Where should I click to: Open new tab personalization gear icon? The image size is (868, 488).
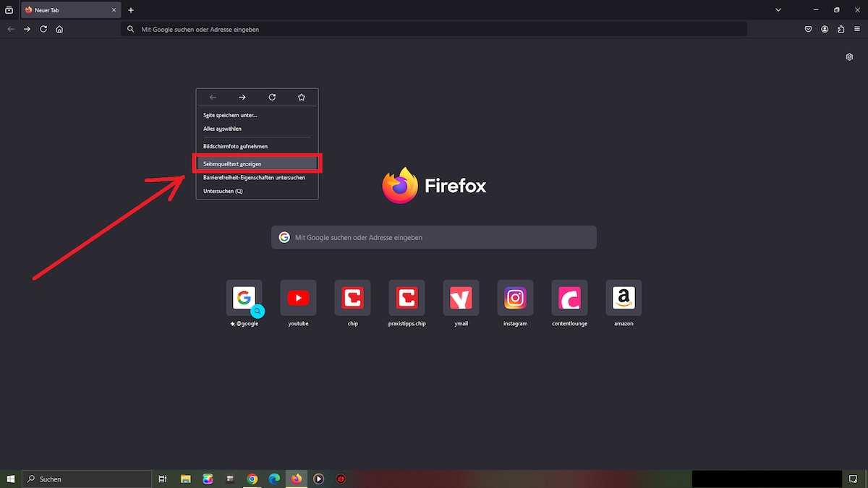[x=849, y=57]
